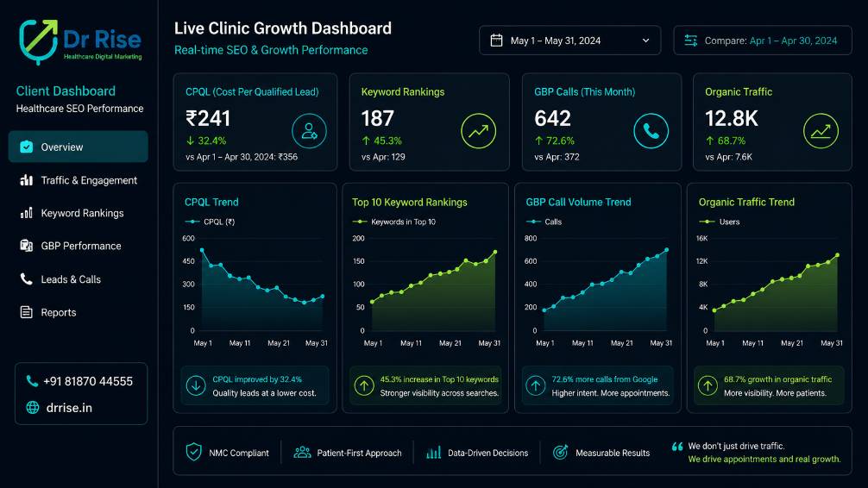Open the CPQL ₹241 metric card
Viewport: 868px width, 488px height.
click(255, 122)
